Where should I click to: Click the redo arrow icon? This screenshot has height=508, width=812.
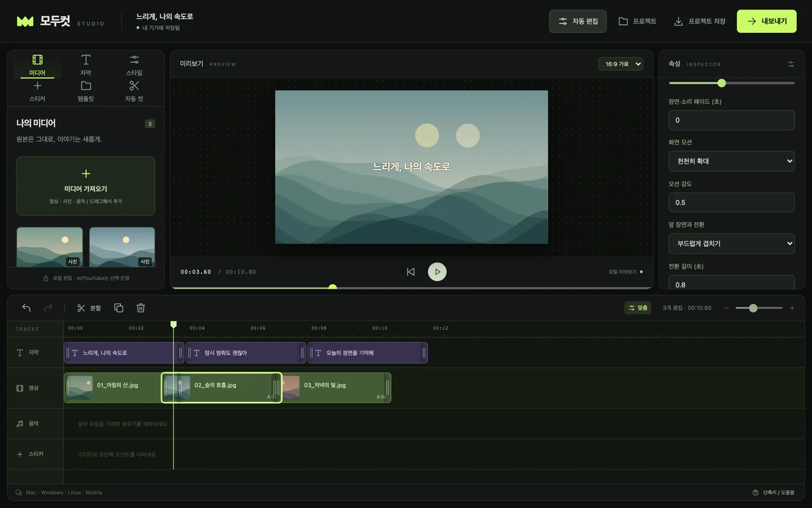[x=48, y=308]
